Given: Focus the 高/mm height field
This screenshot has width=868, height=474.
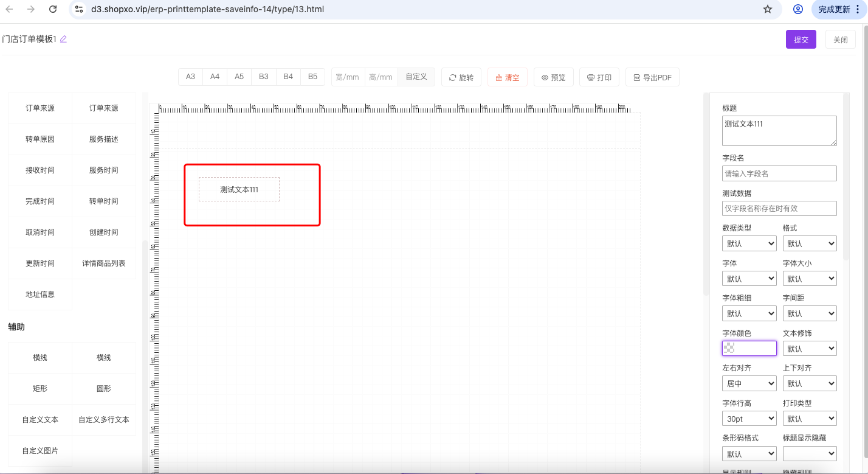Looking at the screenshot, I should pyautogui.click(x=381, y=77).
